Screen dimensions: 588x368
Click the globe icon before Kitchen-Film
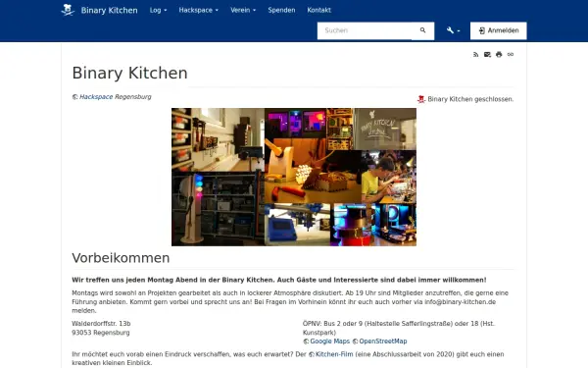tap(312, 354)
